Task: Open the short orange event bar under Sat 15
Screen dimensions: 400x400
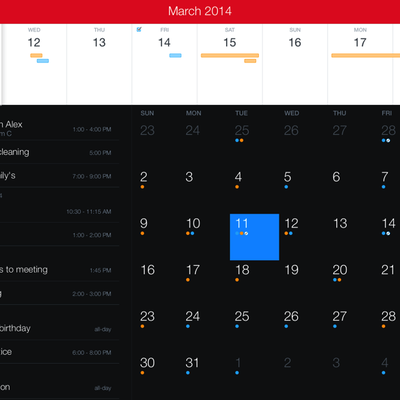Action: click(x=250, y=61)
